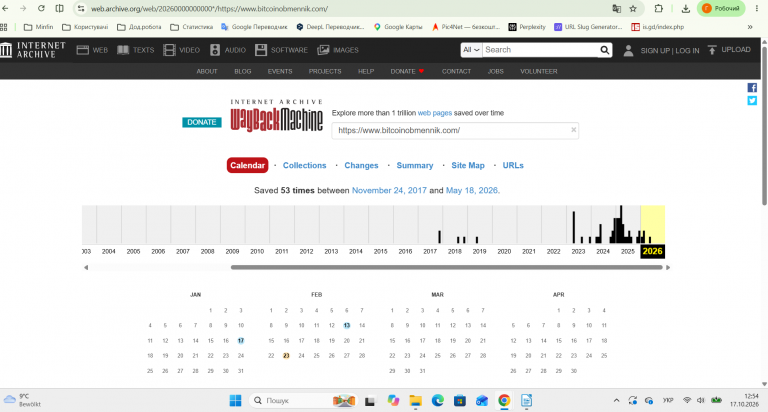Open browser downloads icon

click(x=686, y=8)
